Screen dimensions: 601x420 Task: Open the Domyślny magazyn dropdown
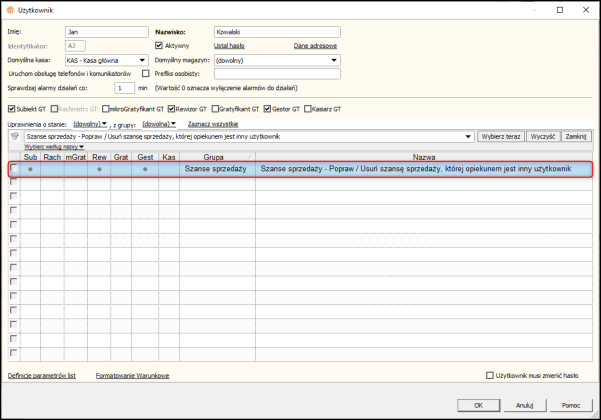pyautogui.click(x=334, y=60)
